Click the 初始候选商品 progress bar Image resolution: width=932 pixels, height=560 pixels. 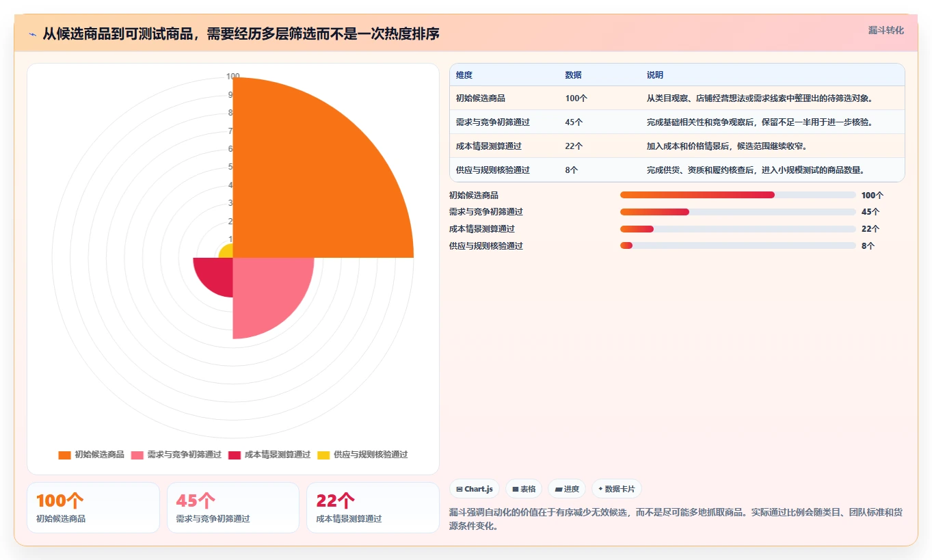click(738, 195)
